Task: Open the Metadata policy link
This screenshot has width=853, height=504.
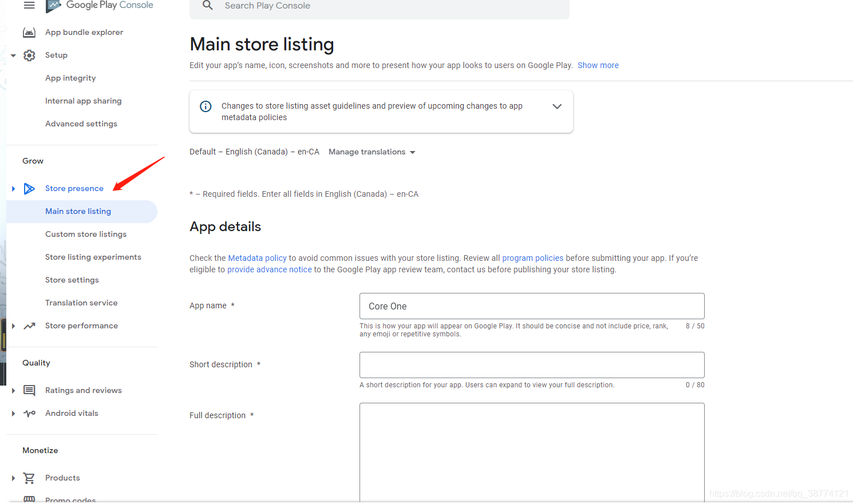Action: click(257, 257)
